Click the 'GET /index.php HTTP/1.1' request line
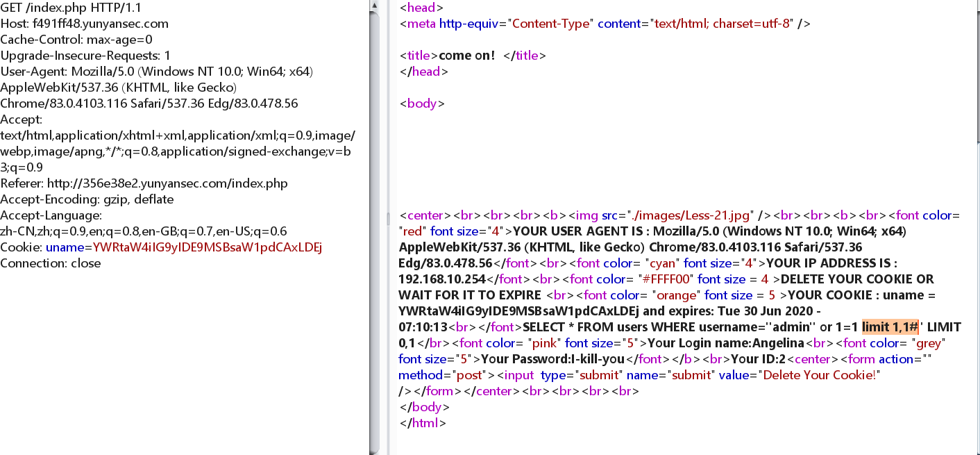The width and height of the screenshot is (980, 455). click(69, 8)
